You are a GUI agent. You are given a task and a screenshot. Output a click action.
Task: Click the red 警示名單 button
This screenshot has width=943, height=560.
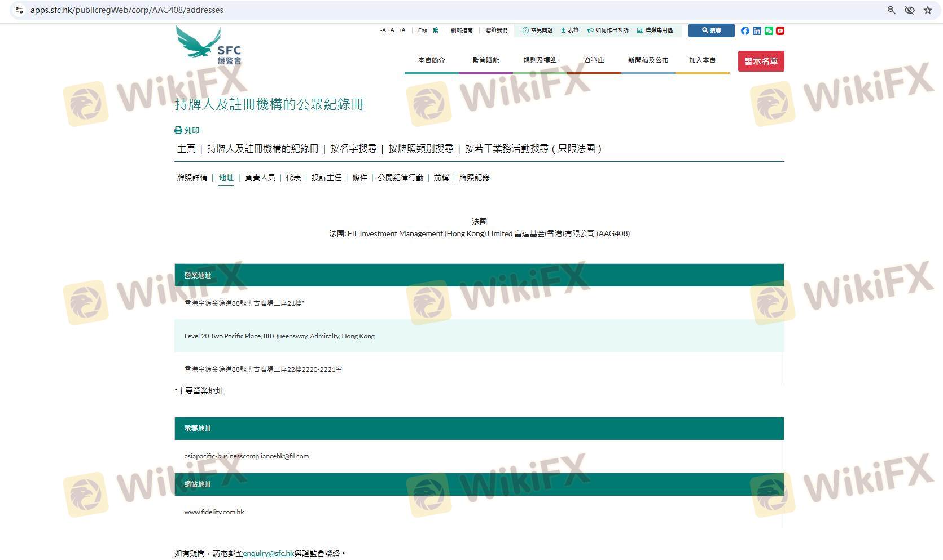(x=761, y=61)
